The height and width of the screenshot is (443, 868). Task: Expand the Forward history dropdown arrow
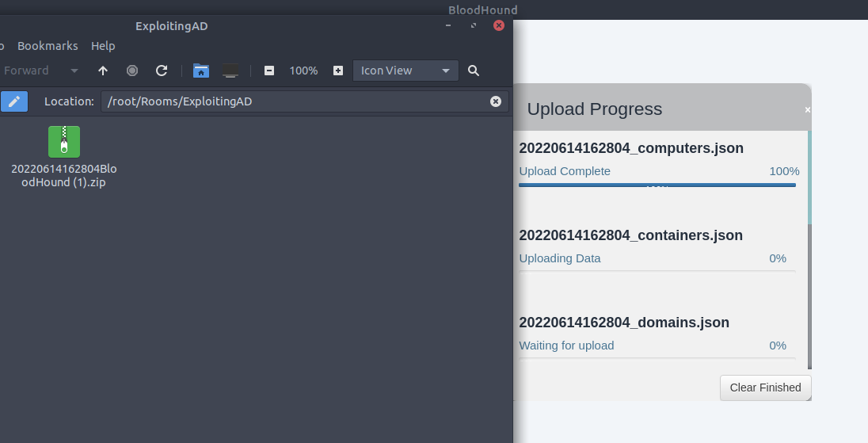(74, 71)
